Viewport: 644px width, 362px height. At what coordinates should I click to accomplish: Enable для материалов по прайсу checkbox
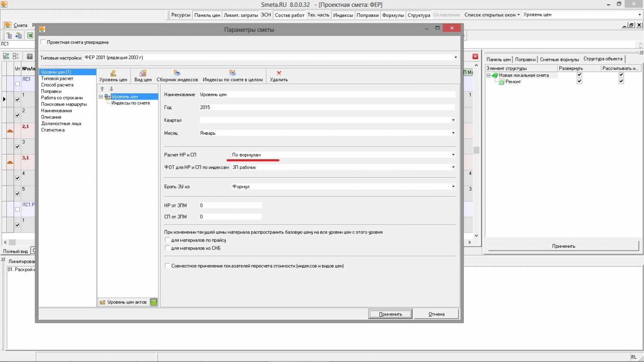point(167,240)
